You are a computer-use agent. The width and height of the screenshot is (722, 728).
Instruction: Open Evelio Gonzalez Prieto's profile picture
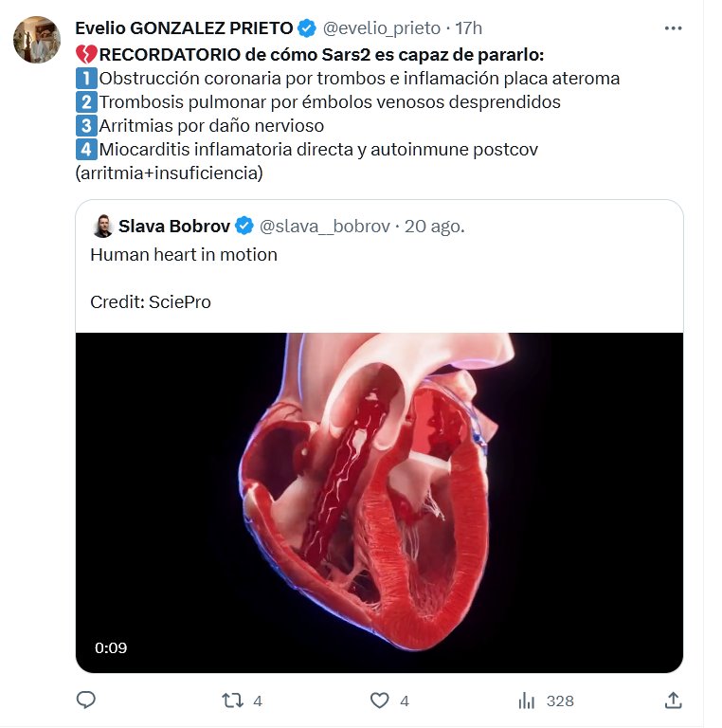click(x=37, y=40)
